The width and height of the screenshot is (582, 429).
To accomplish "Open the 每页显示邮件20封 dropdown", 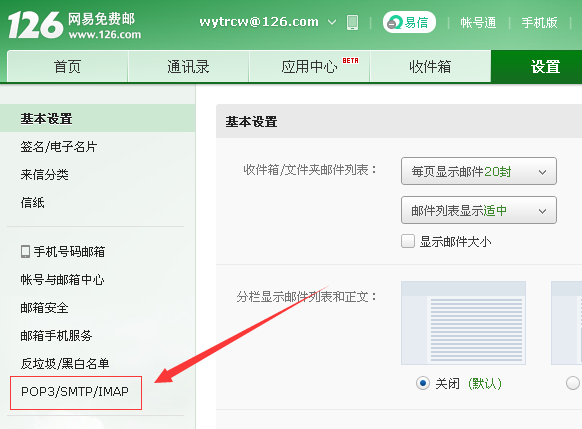I will [x=479, y=171].
